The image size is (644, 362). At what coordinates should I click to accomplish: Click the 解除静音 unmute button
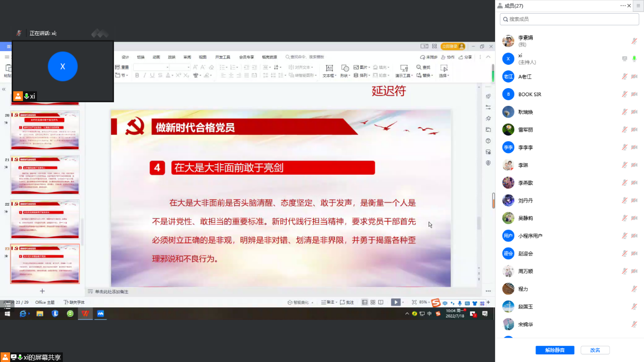pos(554,350)
